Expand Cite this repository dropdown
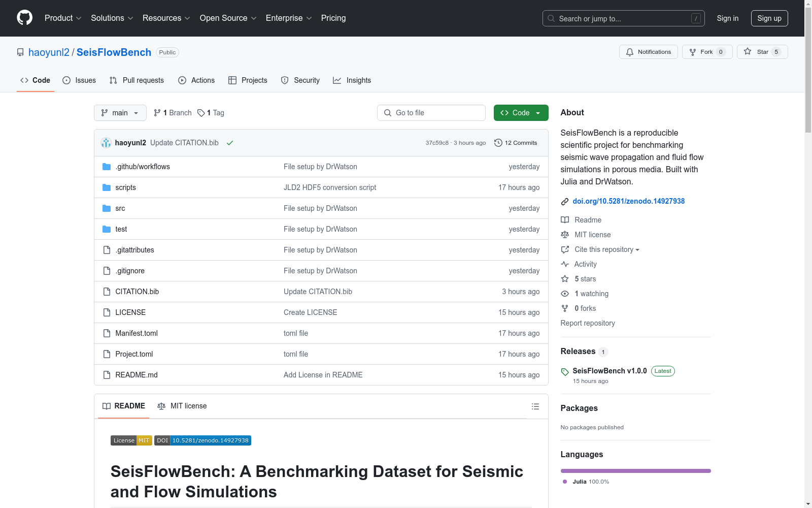The height and width of the screenshot is (508, 812). point(607,249)
